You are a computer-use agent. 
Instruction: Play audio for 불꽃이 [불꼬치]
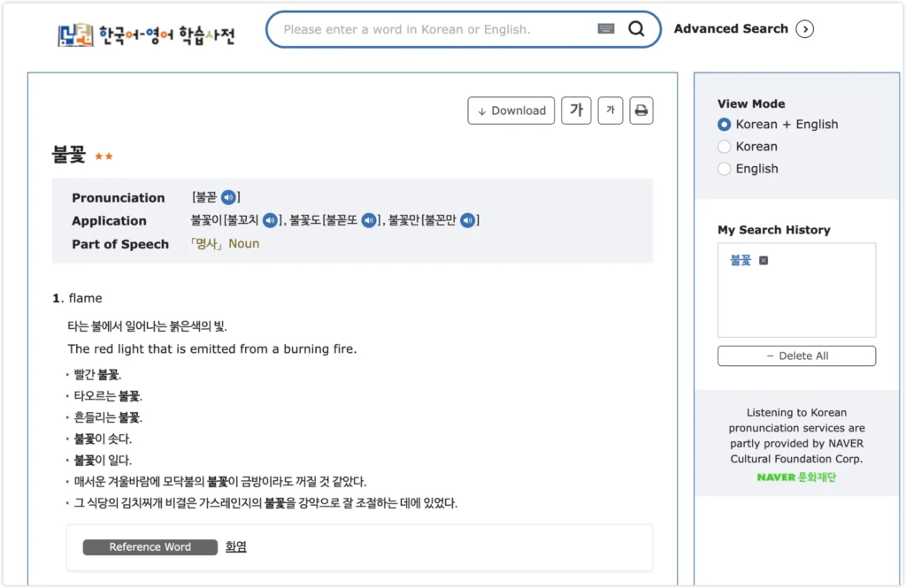coord(270,220)
